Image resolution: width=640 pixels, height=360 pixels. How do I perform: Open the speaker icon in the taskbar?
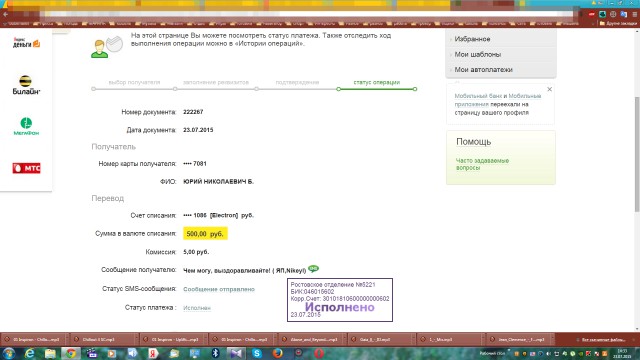(133, 353)
